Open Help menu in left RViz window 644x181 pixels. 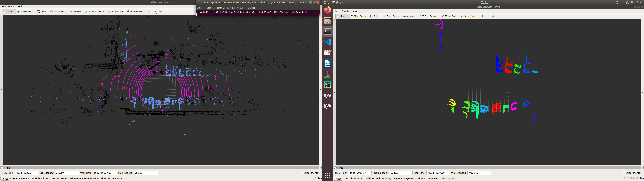click(x=21, y=7)
